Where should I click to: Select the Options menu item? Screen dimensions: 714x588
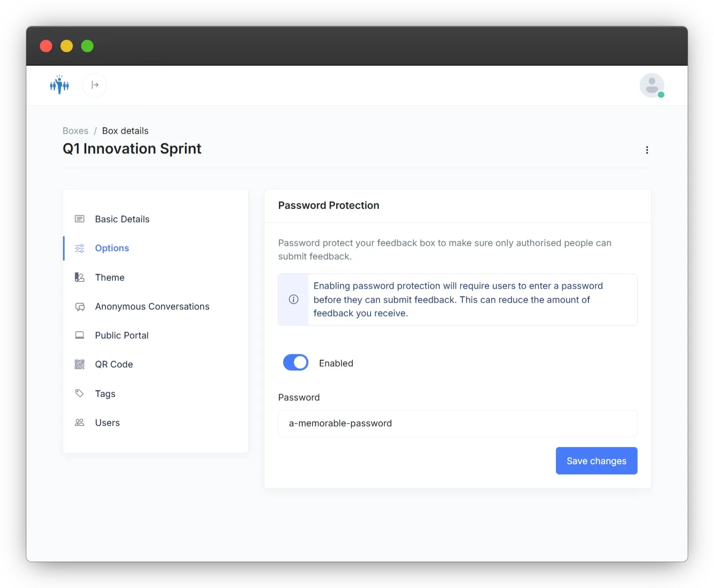(x=156, y=248)
